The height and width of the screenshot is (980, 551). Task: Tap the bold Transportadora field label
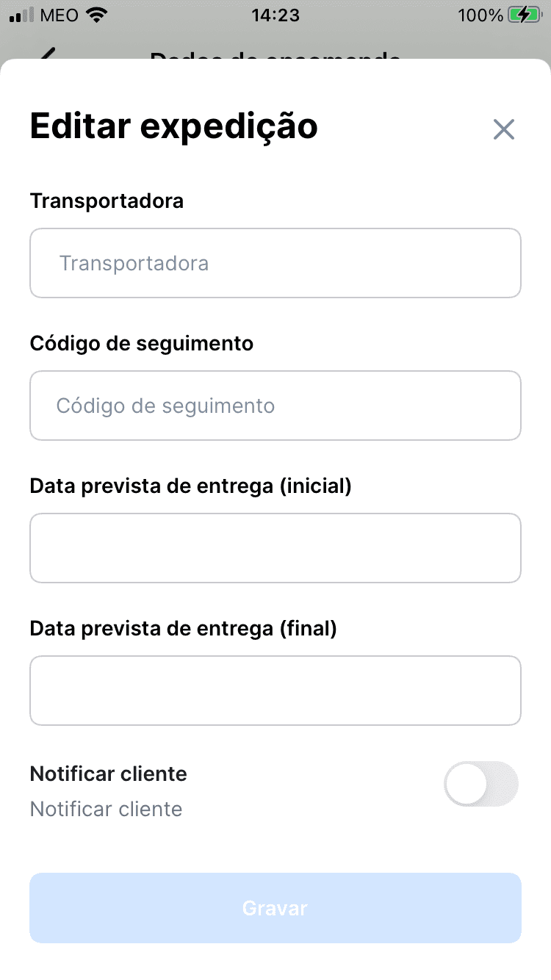[x=107, y=201]
